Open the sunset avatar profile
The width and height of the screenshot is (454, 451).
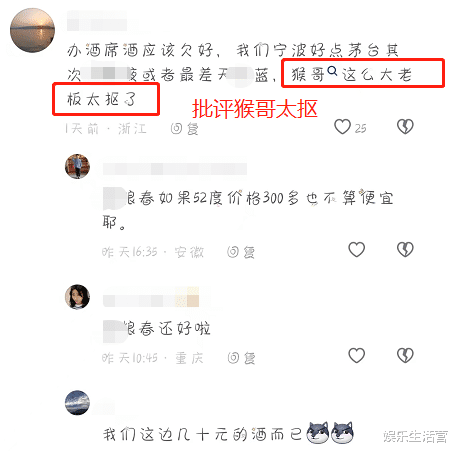[x=32, y=30]
